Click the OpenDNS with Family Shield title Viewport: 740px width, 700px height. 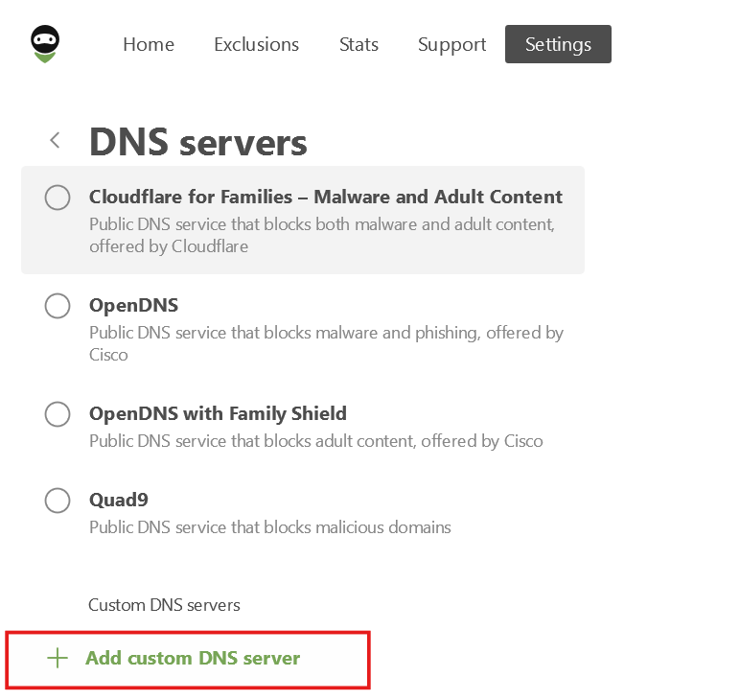tap(218, 413)
